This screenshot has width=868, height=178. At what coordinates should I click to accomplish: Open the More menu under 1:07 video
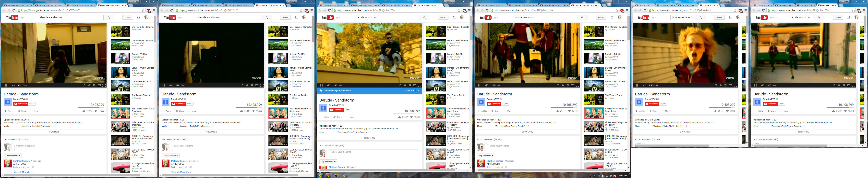point(507,111)
